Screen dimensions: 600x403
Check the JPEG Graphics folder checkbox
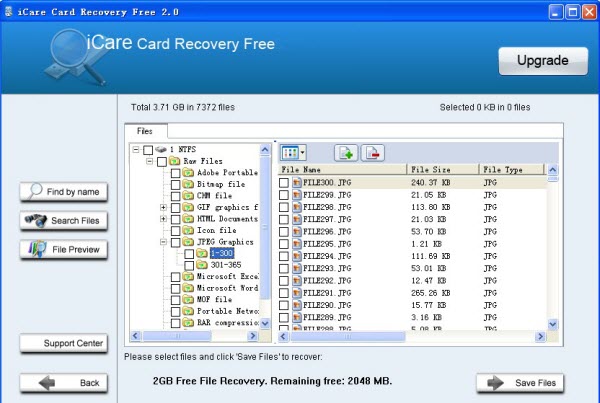175,242
